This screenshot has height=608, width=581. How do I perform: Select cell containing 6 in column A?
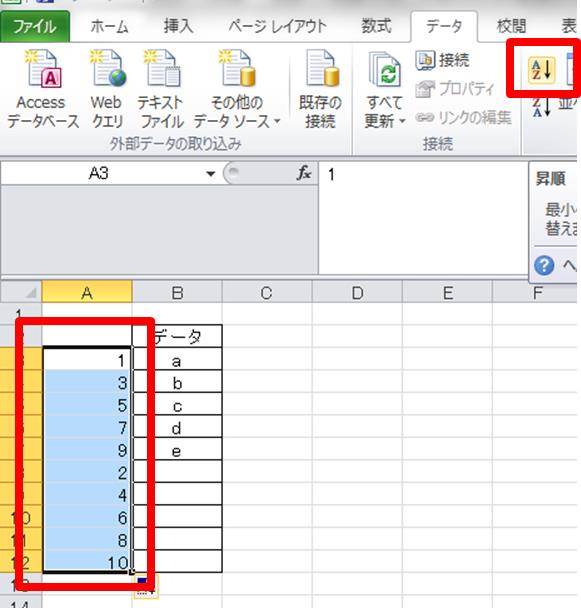pos(87,516)
